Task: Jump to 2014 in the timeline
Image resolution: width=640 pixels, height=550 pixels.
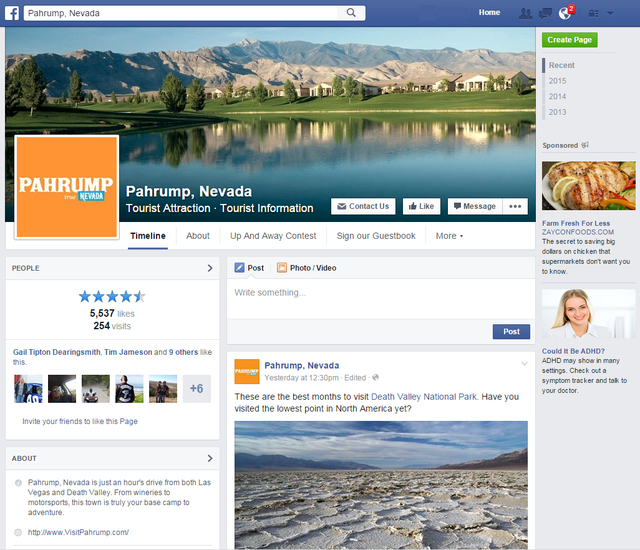Action: tap(557, 96)
